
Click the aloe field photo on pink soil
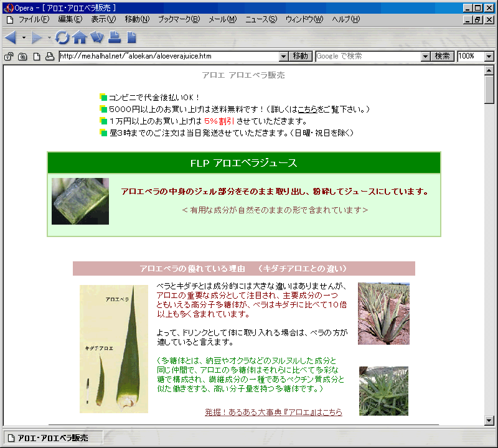[383, 314]
